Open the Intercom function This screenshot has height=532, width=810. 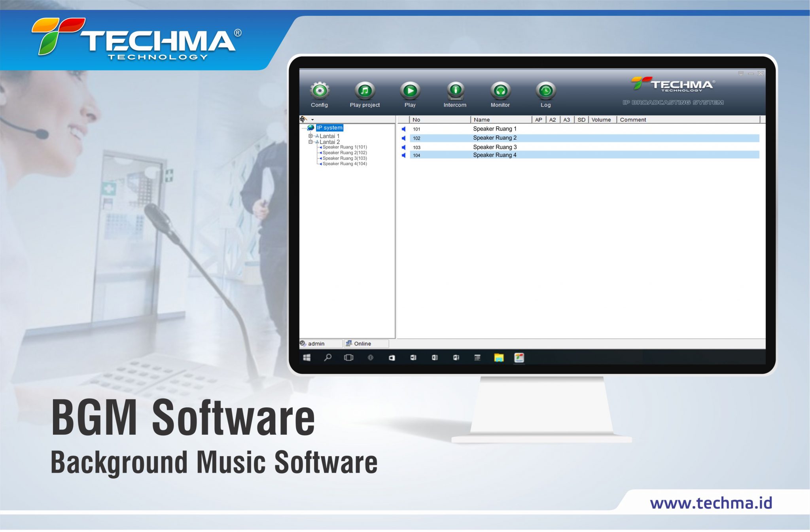coord(455,92)
